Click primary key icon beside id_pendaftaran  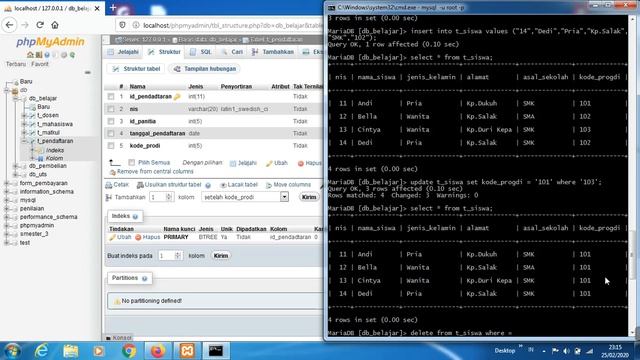[x=177, y=97]
